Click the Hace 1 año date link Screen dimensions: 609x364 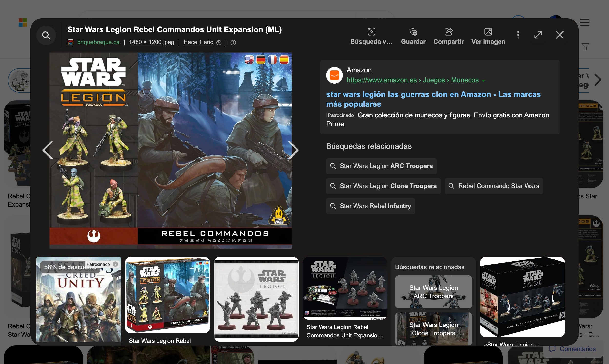tap(198, 42)
